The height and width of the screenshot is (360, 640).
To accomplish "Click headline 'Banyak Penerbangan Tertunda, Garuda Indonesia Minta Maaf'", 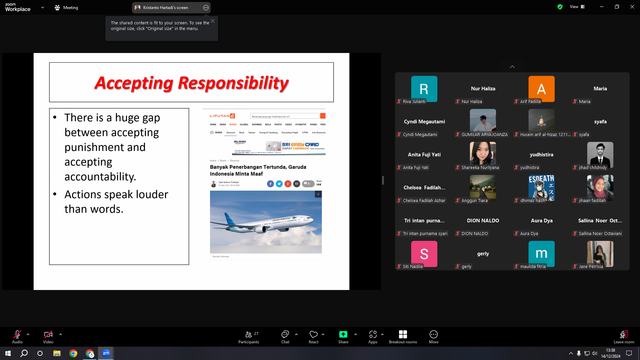I will [258, 170].
